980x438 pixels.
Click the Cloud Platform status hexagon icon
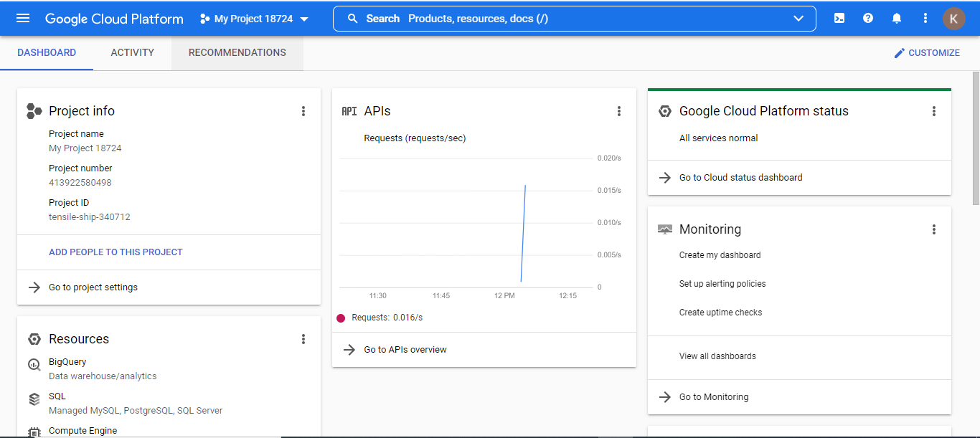pyautogui.click(x=665, y=111)
